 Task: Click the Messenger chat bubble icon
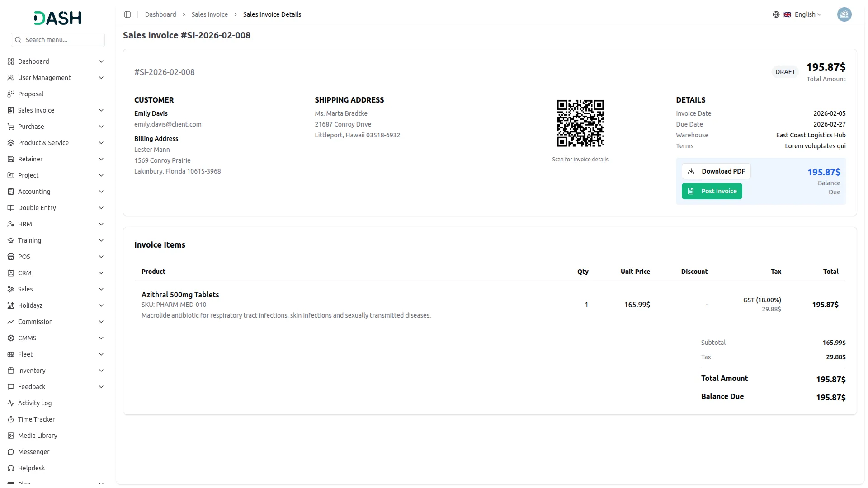coord(11,452)
